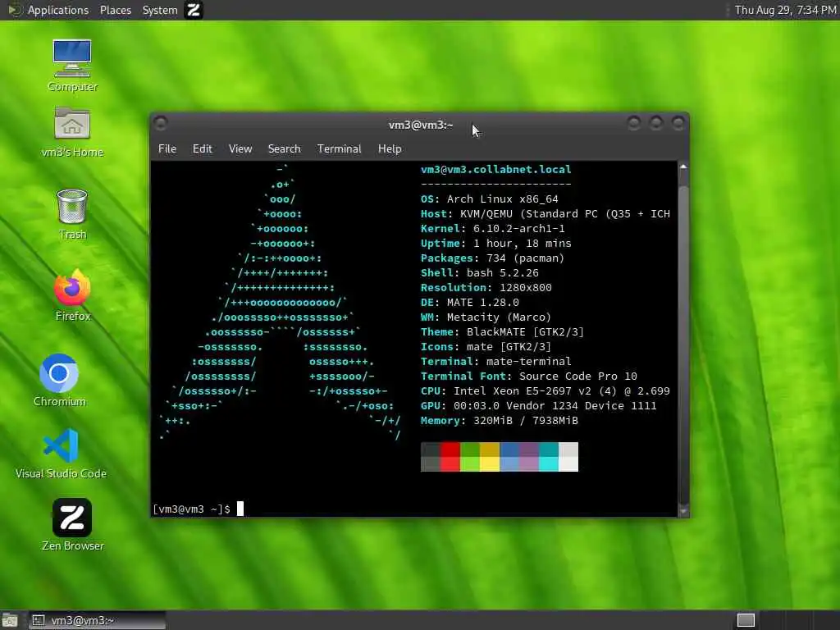Click the clock showing Thu Aug 29, 7:34 PM

tap(785, 10)
